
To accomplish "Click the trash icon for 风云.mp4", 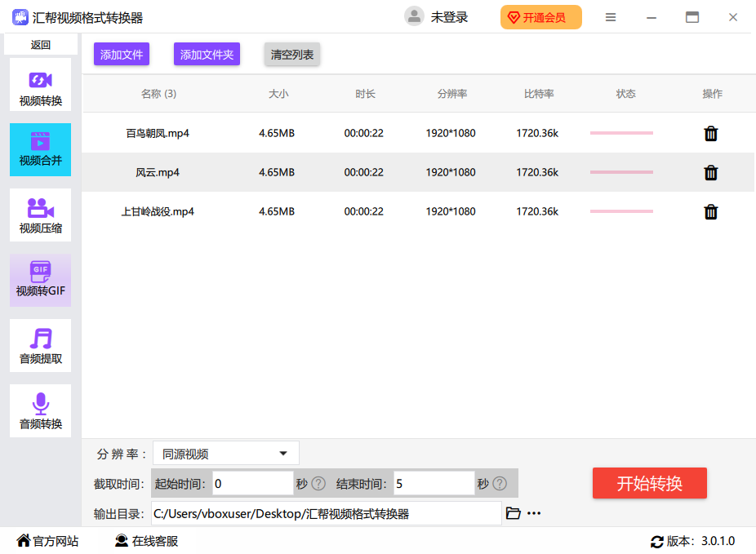I will pos(710,173).
